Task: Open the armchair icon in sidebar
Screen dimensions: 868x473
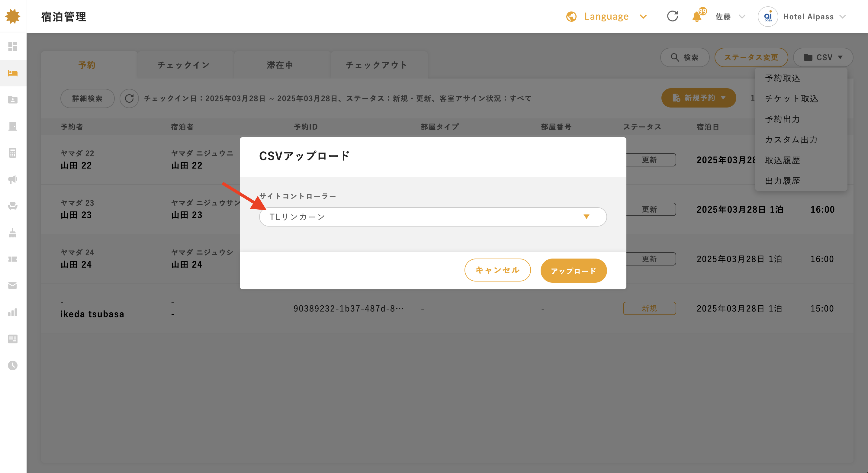Action: point(13,206)
